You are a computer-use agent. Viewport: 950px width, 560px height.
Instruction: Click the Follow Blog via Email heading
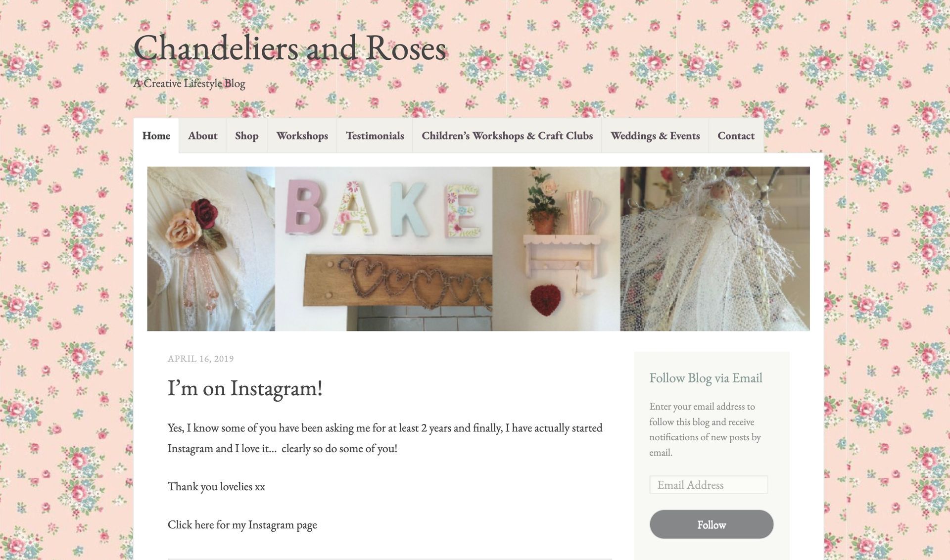pyautogui.click(x=706, y=378)
